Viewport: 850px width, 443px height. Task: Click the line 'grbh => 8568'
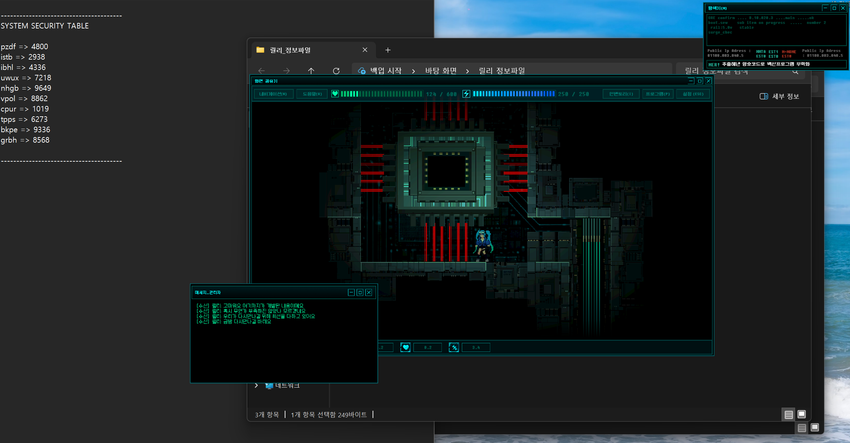point(25,140)
